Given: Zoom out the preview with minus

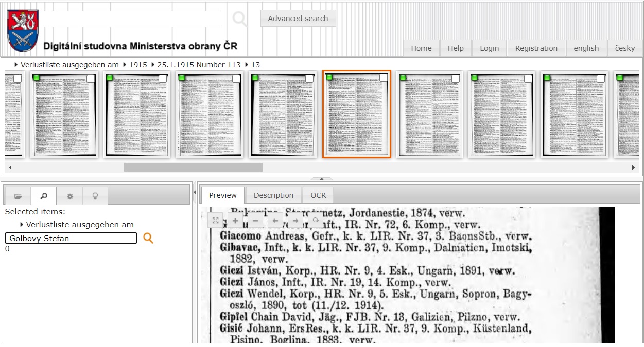Looking at the screenshot, I should pyautogui.click(x=255, y=221).
